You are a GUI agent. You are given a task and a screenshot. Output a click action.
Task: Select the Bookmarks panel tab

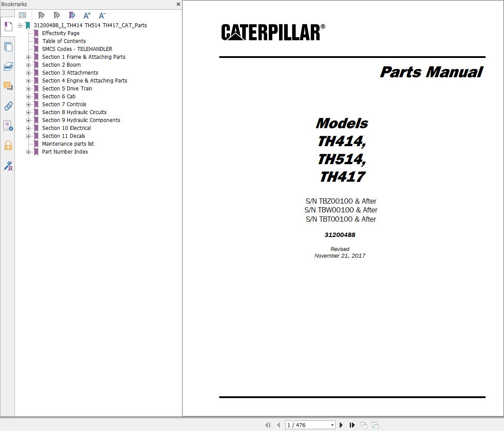coord(8,26)
